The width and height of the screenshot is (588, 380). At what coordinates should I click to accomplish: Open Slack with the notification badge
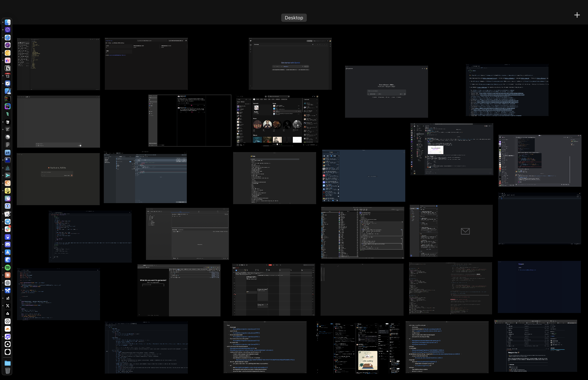(8, 229)
